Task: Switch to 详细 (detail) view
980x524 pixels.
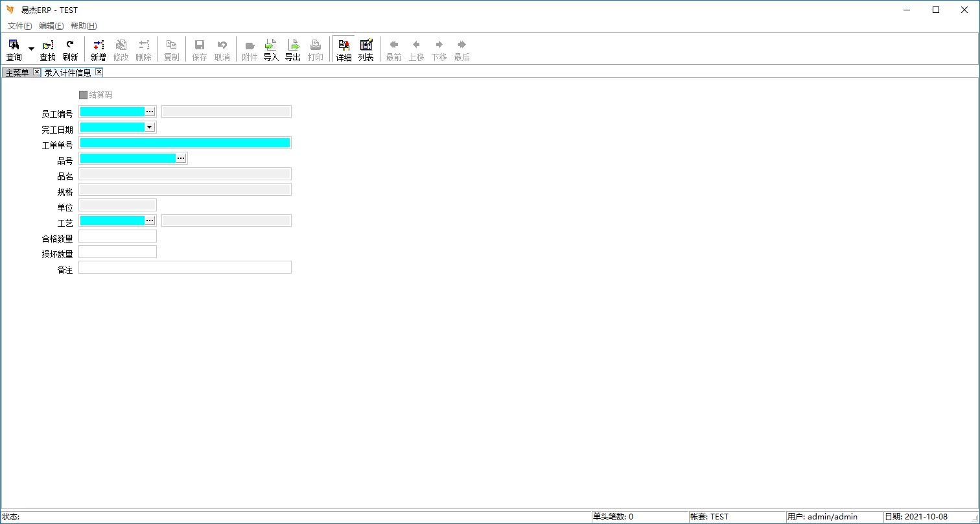Action: tap(344, 50)
